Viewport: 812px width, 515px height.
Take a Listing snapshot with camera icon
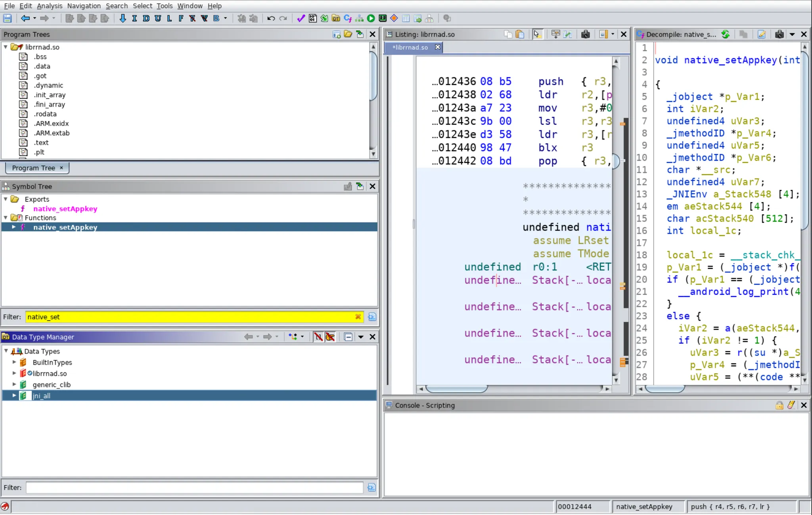tap(585, 34)
